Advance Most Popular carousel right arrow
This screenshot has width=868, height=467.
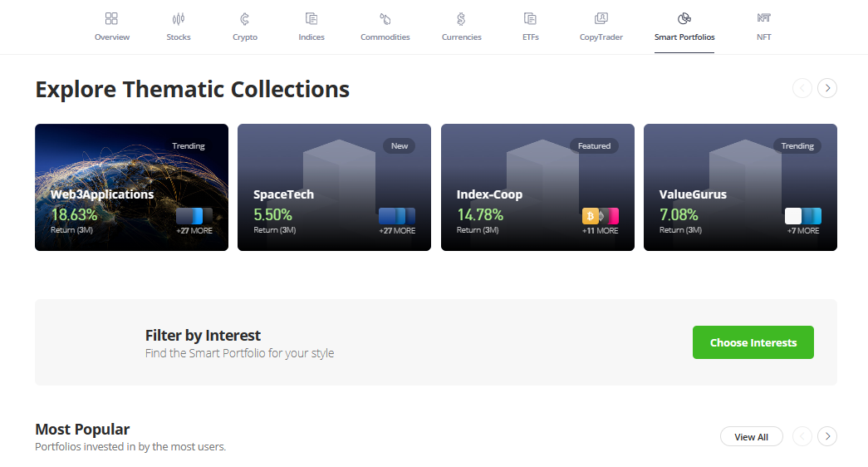(x=827, y=436)
